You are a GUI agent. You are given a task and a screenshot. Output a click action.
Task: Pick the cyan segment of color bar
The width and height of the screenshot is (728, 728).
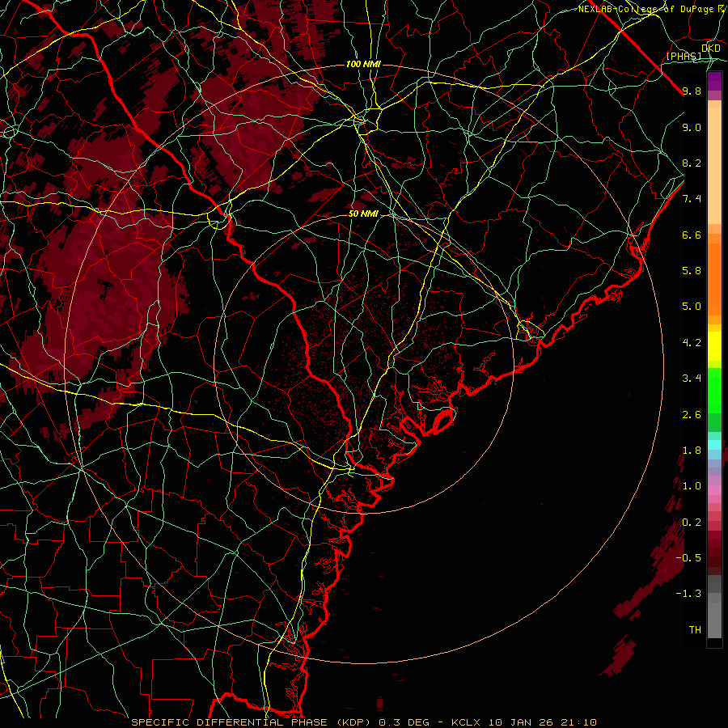click(x=714, y=445)
